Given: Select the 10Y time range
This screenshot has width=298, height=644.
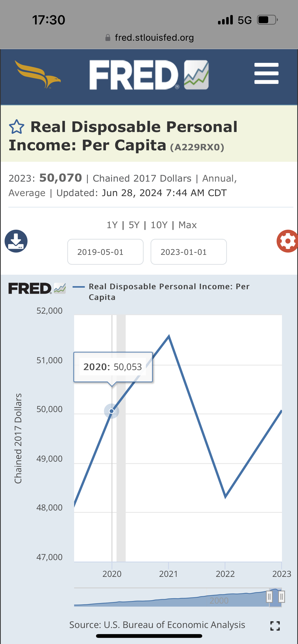Looking at the screenshot, I should [x=159, y=225].
